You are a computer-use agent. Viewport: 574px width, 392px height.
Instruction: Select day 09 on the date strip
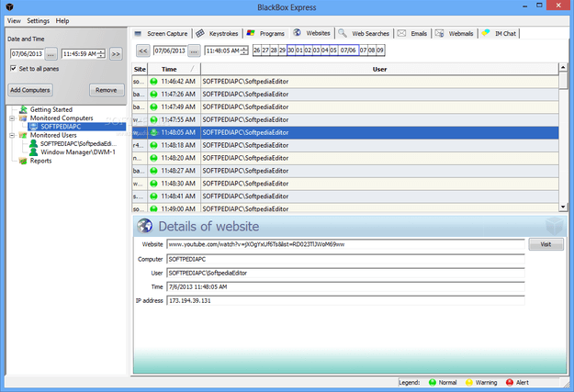pos(380,50)
